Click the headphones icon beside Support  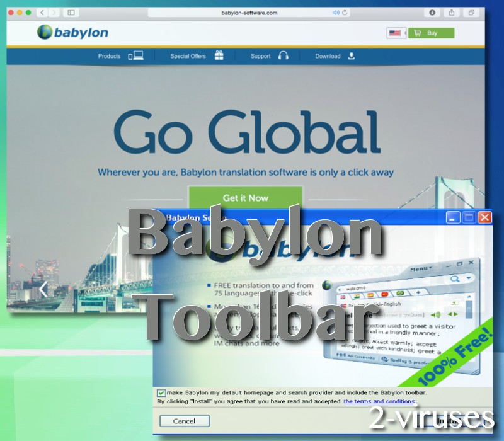283,55
